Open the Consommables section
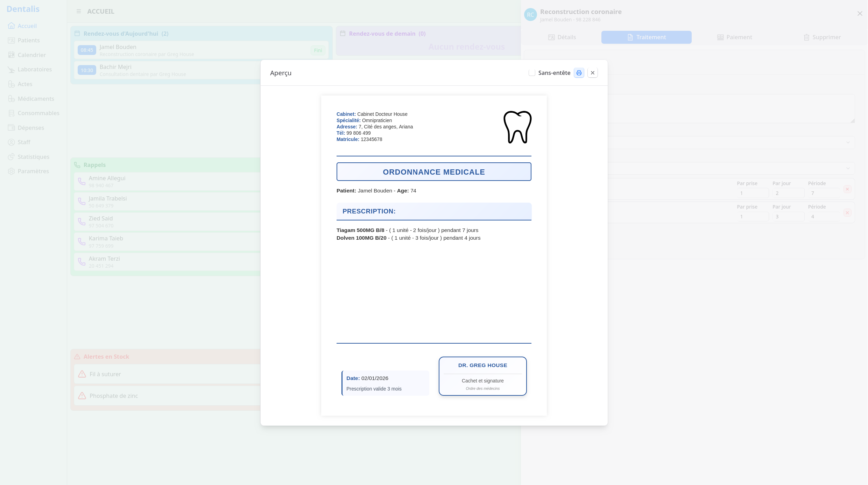This screenshot has width=868, height=485. (x=38, y=113)
